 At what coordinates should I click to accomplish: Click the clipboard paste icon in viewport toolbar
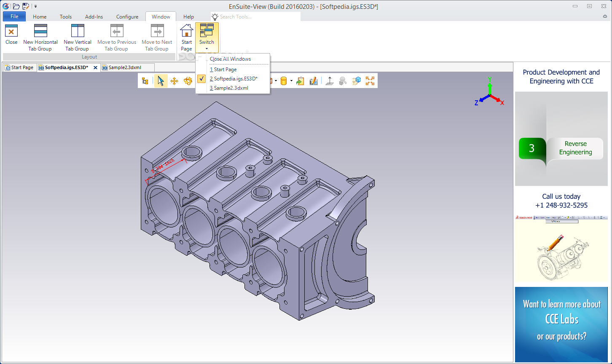pyautogui.click(x=300, y=81)
